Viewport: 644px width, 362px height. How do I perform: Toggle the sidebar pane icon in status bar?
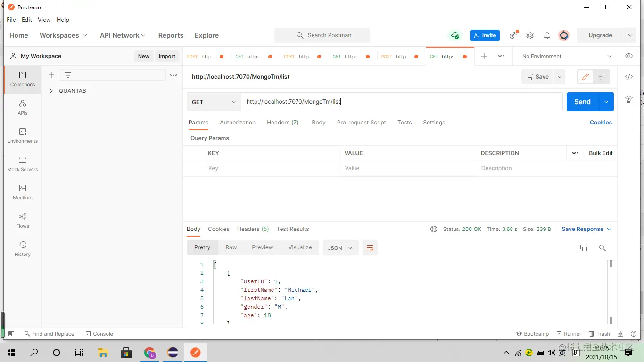11,334
